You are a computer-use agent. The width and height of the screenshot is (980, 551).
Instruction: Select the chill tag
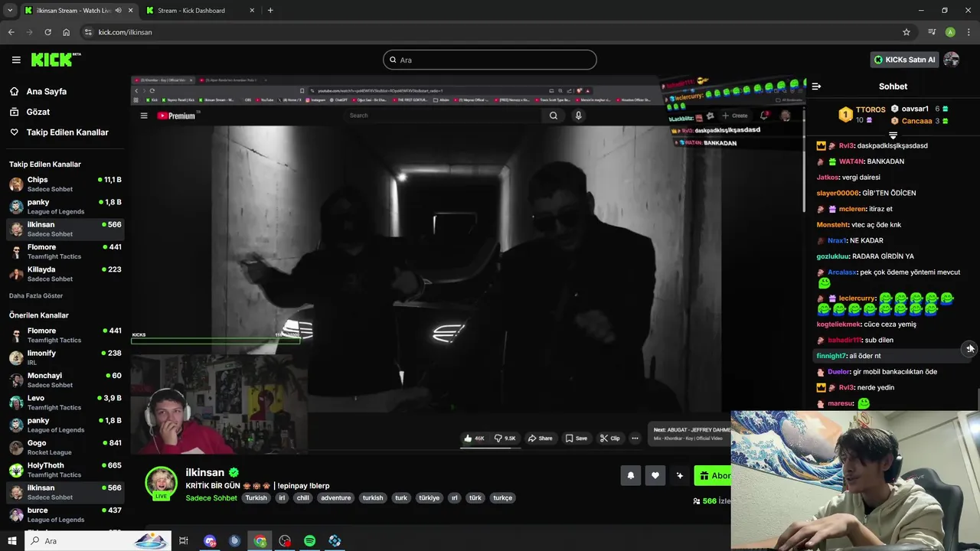(x=302, y=497)
